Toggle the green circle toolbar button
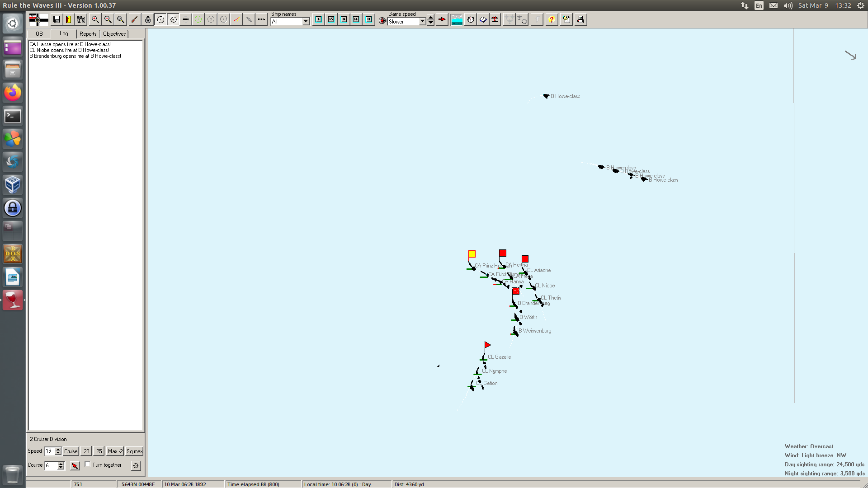The height and width of the screenshot is (488, 868). (198, 19)
